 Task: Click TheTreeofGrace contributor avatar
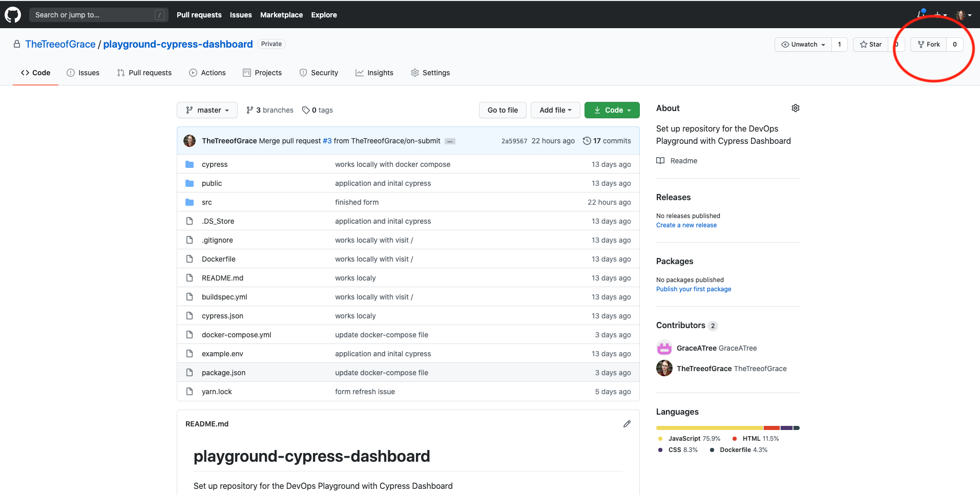664,369
